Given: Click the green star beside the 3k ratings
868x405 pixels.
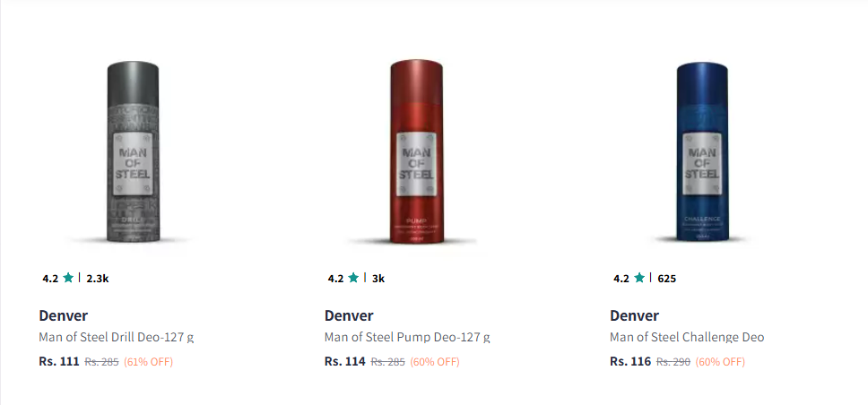Looking at the screenshot, I should [x=353, y=278].
